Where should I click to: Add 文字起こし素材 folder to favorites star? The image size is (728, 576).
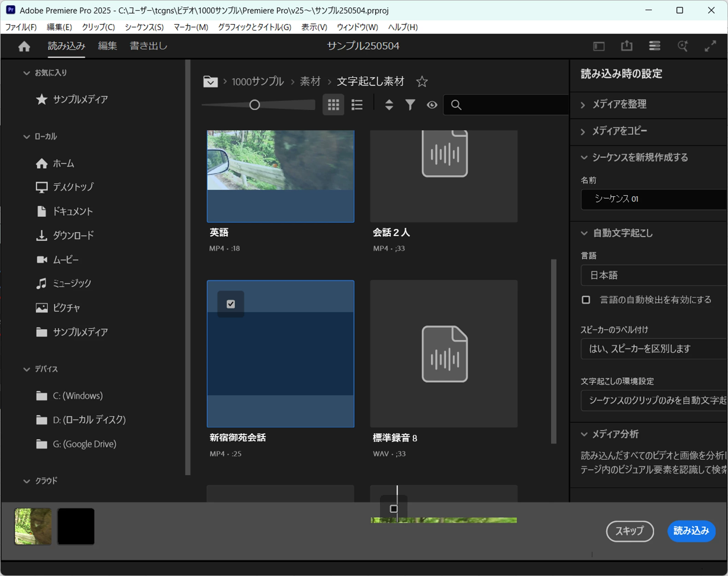click(422, 82)
